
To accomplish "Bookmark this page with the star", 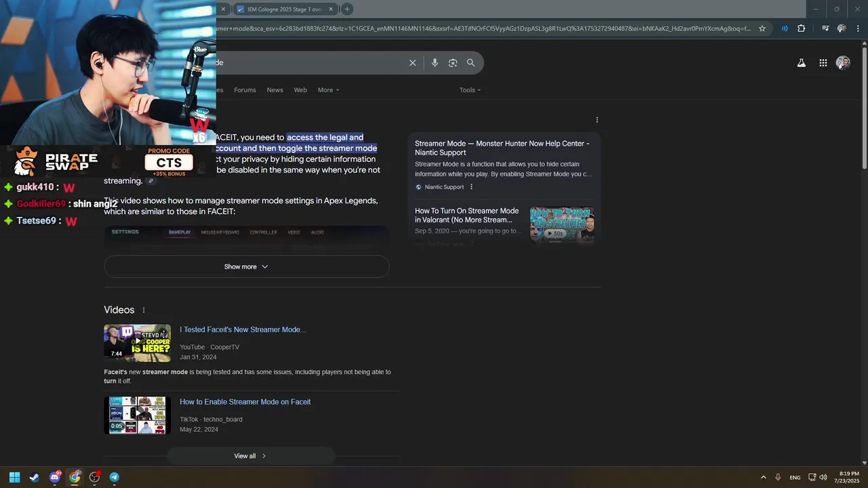I will pyautogui.click(x=762, y=28).
